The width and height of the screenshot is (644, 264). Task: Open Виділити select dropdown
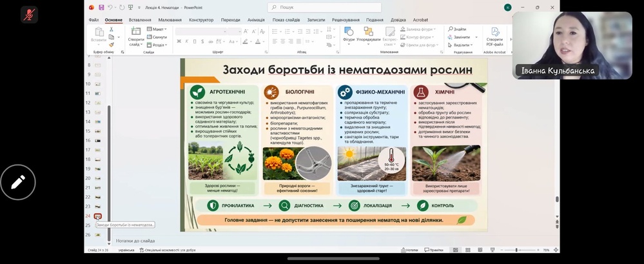(460, 45)
